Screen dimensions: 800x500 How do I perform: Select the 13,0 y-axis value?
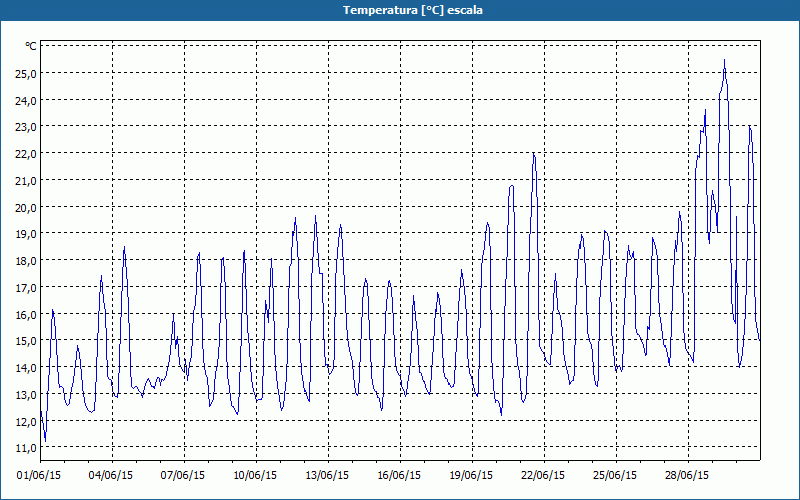click(x=26, y=394)
